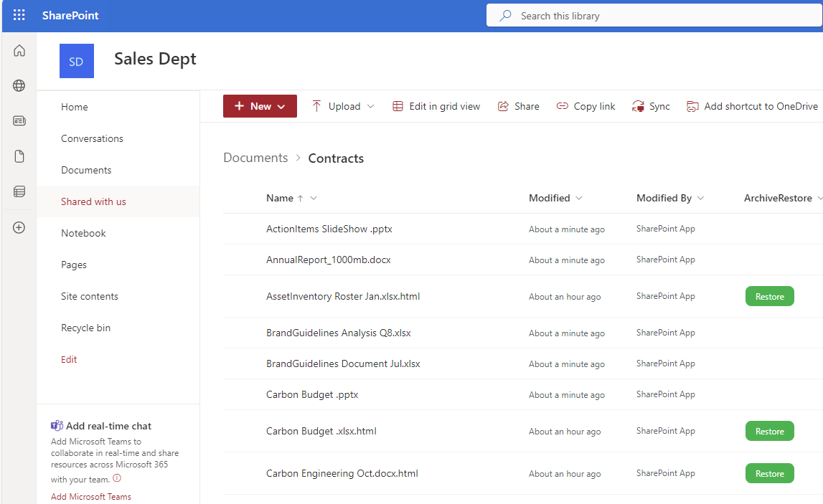Click the Add Microsoft Teams link
Screen dimensions: 823x504
point(91,497)
